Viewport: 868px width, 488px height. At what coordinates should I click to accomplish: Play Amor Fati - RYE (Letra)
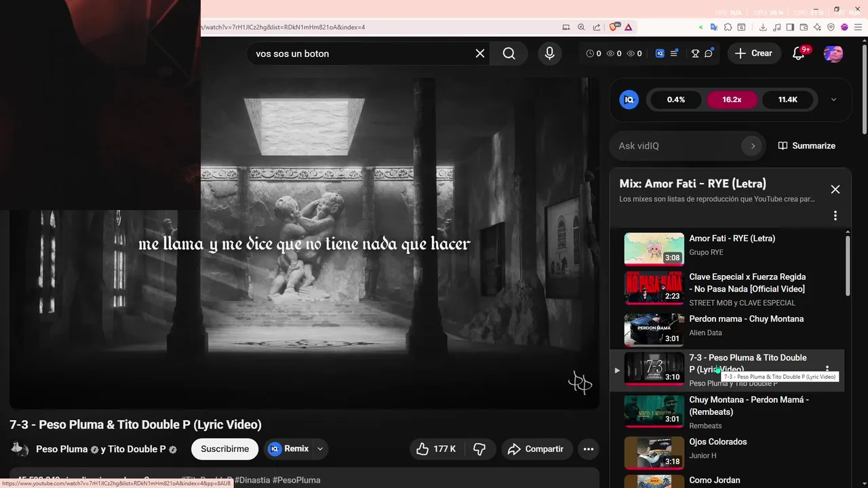[727, 249]
